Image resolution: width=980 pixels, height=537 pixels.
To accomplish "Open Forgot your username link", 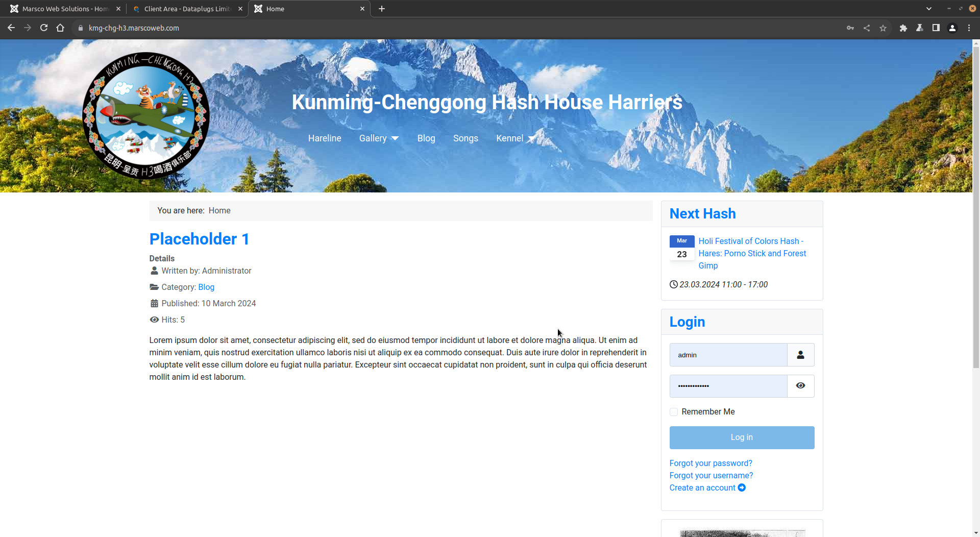I will pyautogui.click(x=711, y=475).
